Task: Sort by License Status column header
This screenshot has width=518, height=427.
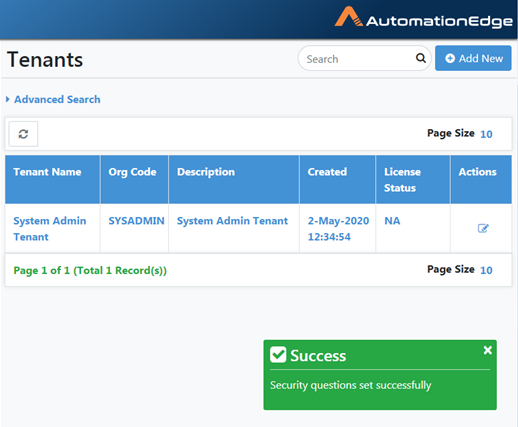Action: click(x=402, y=180)
